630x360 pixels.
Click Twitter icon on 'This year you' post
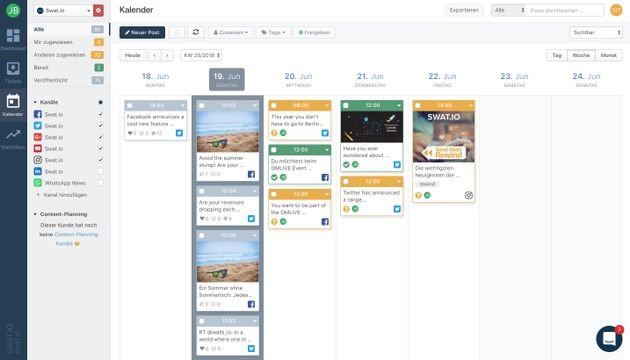click(325, 133)
